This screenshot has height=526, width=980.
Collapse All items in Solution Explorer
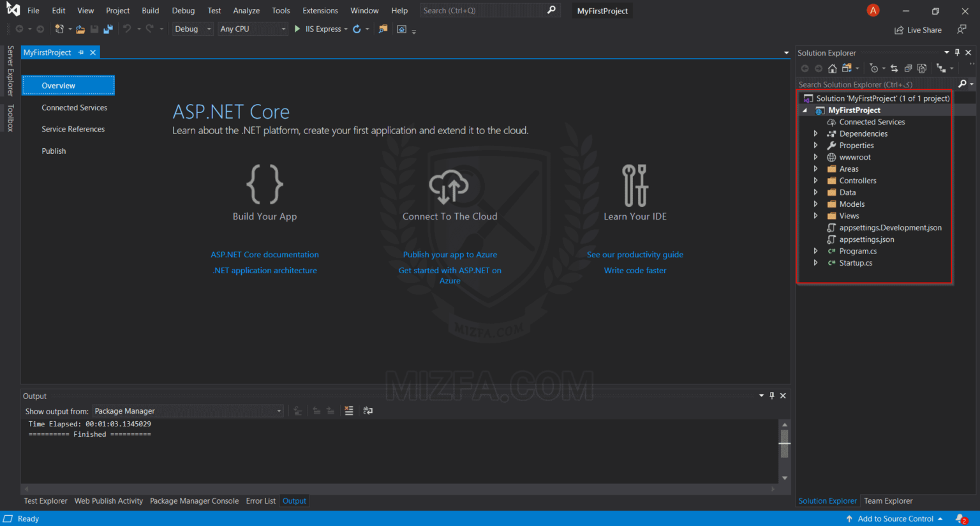coord(908,68)
